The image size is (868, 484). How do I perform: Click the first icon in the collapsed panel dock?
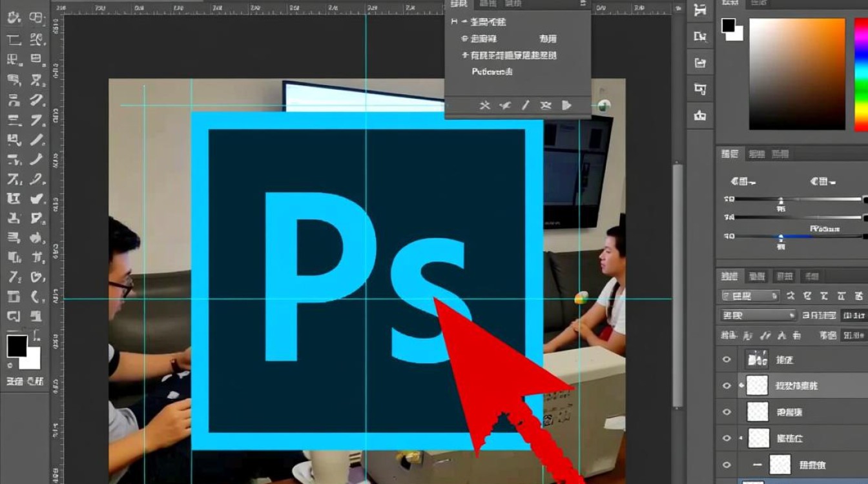[700, 11]
